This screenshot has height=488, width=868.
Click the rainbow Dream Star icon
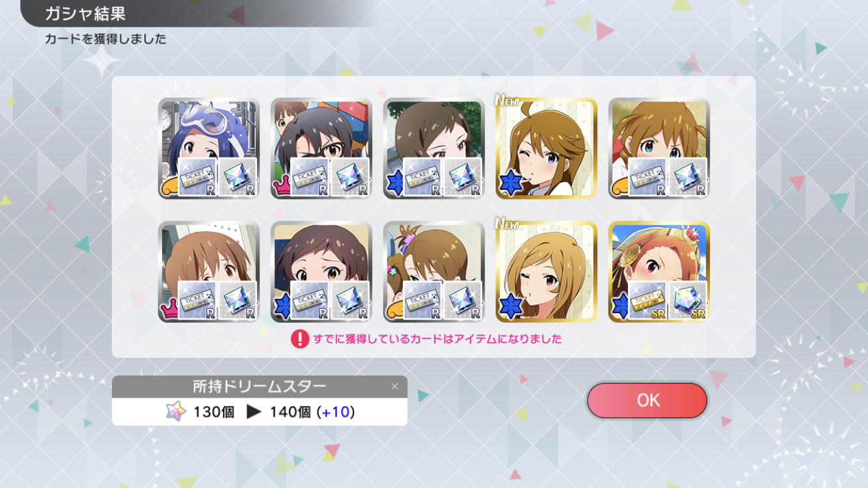176,412
